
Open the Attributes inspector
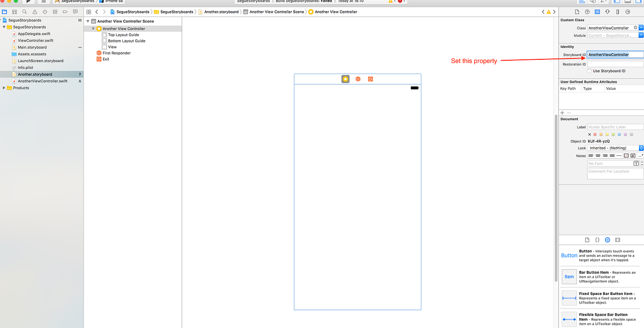point(607,12)
